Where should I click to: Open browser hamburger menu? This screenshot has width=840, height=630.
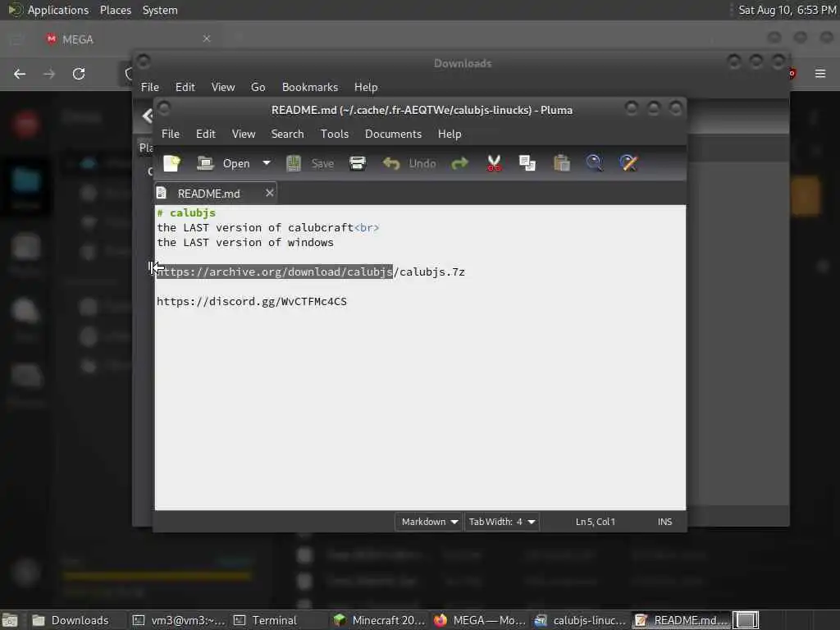[820, 73]
